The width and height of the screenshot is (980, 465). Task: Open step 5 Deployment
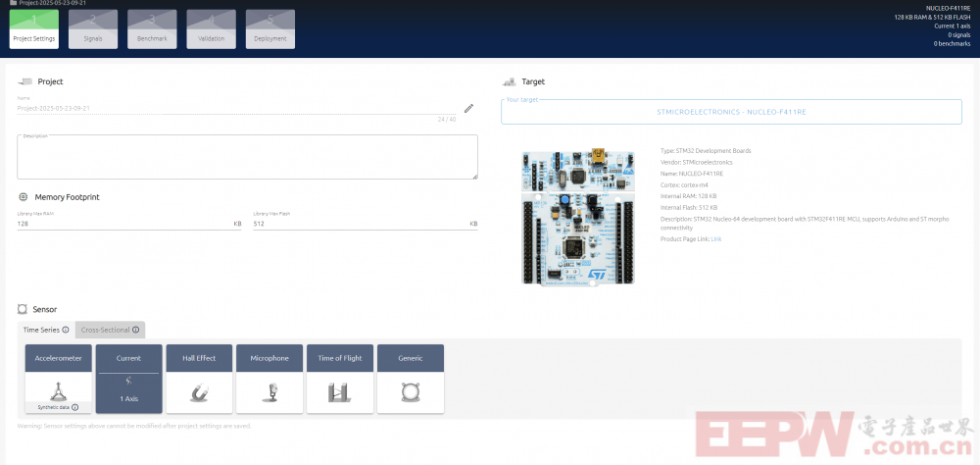(x=270, y=28)
